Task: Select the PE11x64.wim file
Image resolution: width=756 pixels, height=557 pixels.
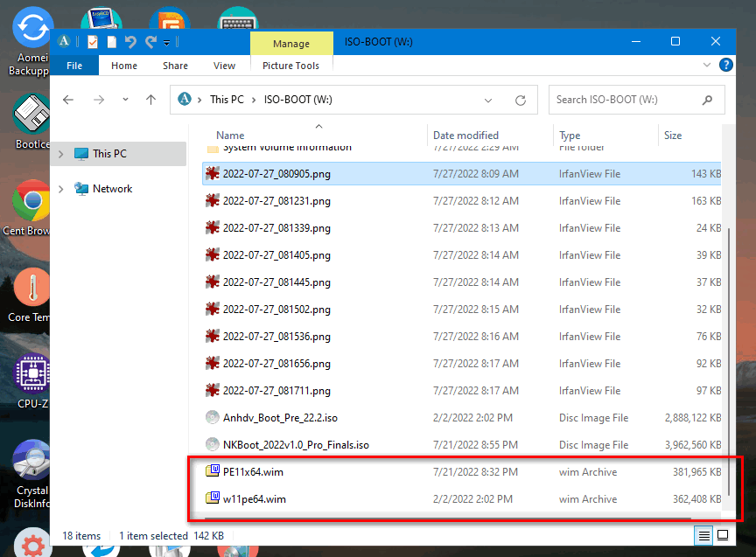Action: coord(461,472)
